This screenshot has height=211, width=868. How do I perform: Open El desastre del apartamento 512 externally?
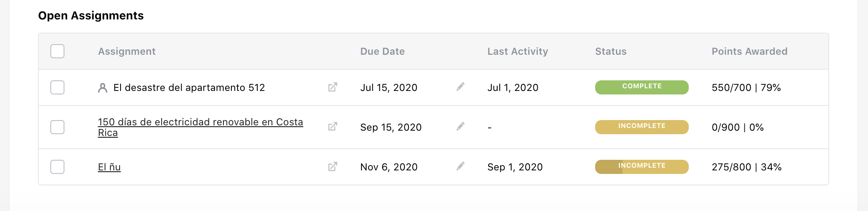[x=332, y=87]
